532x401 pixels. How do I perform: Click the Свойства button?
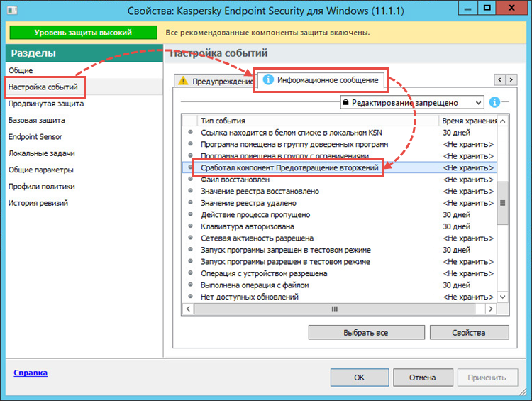click(469, 332)
